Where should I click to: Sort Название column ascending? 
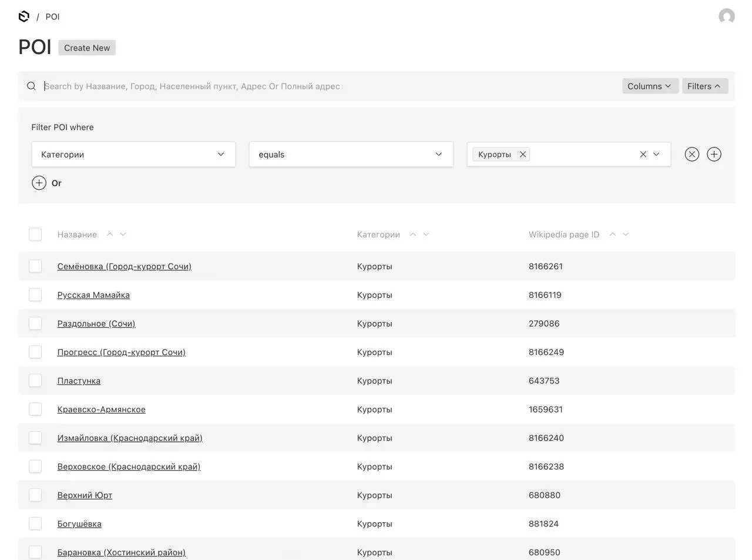click(x=110, y=234)
